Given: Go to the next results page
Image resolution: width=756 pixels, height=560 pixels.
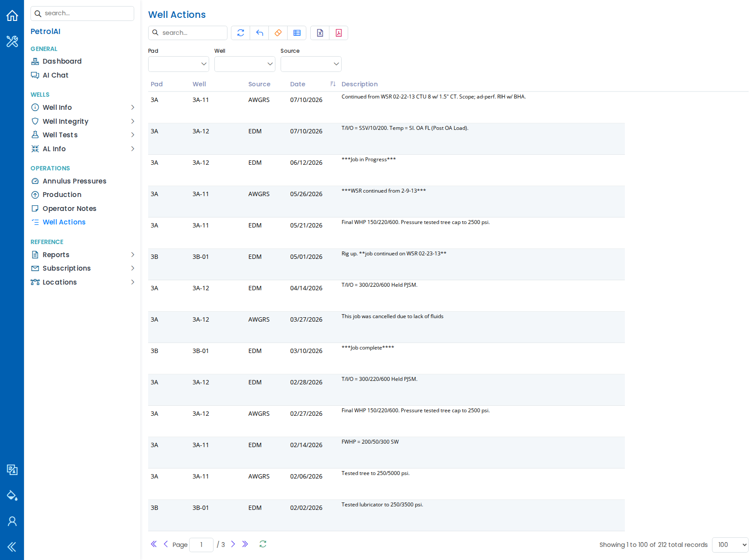Looking at the screenshot, I should tap(233, 544).
